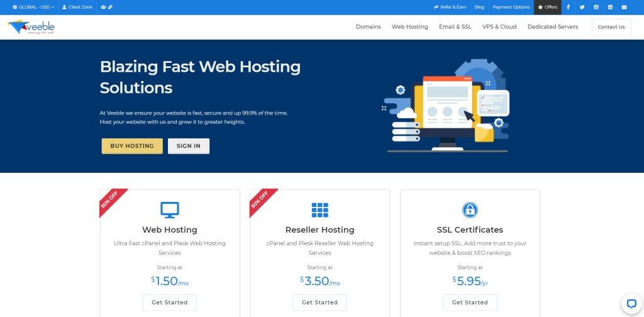The image size is (644, 317).
Task: Open the Offers star tab
Action: coord(548,8)
